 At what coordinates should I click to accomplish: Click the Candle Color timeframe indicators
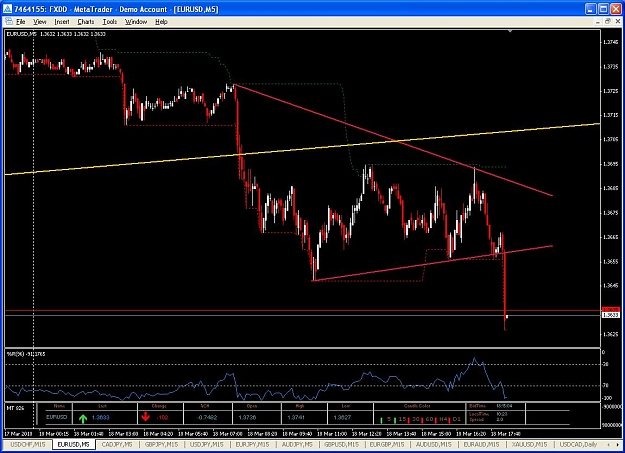[x=420, y=419]
